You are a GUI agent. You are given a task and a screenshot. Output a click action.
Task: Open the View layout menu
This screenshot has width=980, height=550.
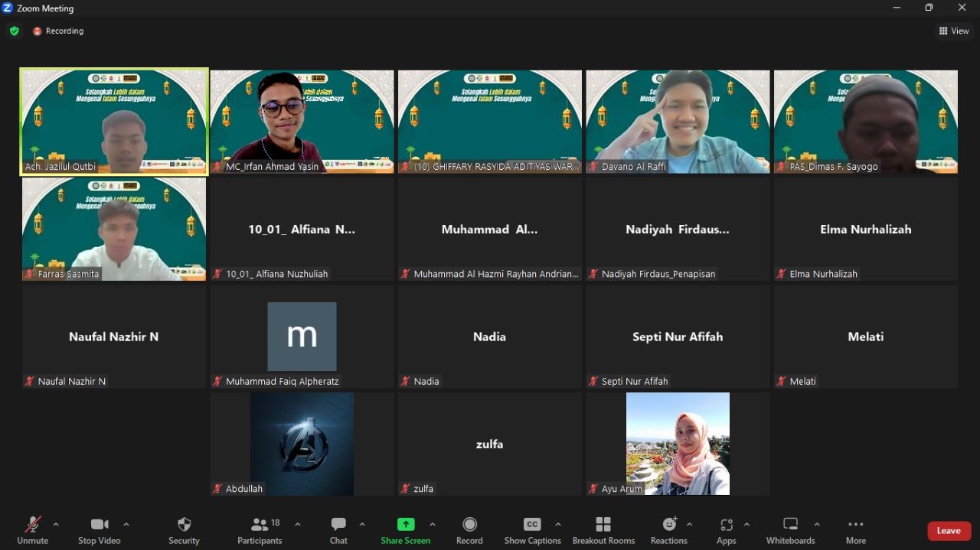[x=954, y=31]
